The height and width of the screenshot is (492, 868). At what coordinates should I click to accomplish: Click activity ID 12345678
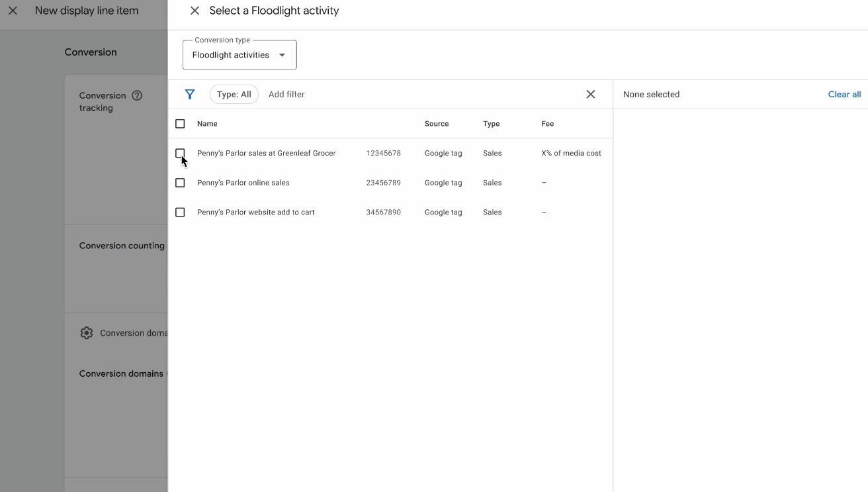point(384,153)
